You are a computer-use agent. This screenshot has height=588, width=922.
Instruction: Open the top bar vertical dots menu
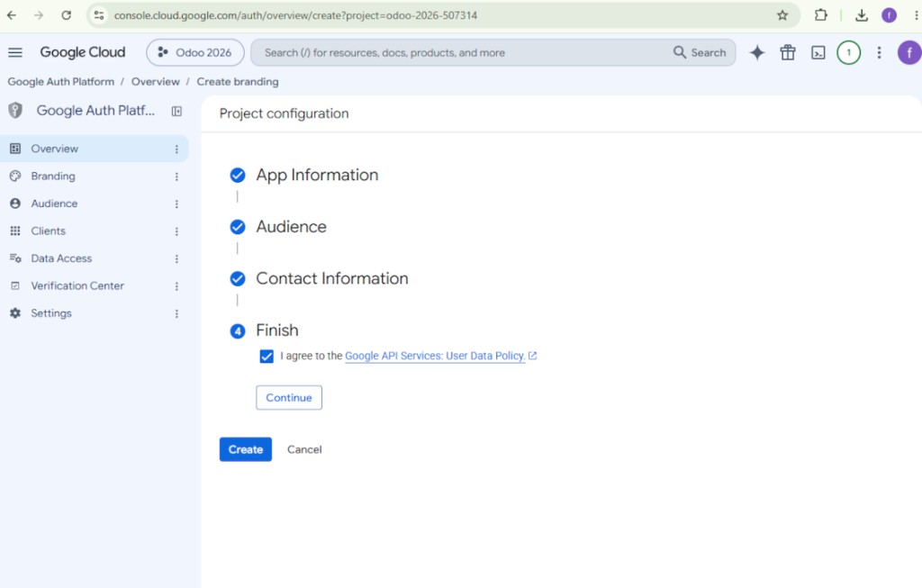(879, 52)
